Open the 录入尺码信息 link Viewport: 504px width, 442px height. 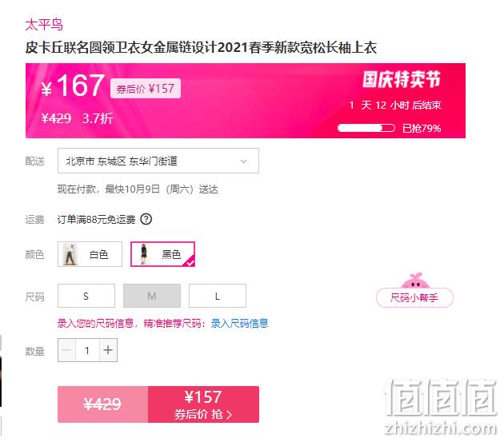click(x=239, y=323)
